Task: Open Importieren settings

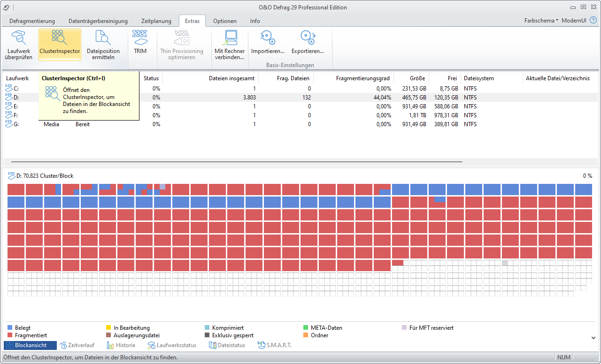Action: (268, 42)
